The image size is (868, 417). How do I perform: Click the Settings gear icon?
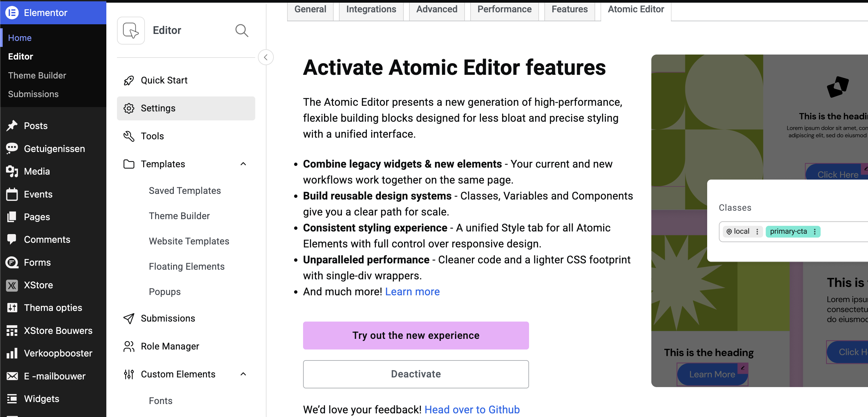pos(129,108)
